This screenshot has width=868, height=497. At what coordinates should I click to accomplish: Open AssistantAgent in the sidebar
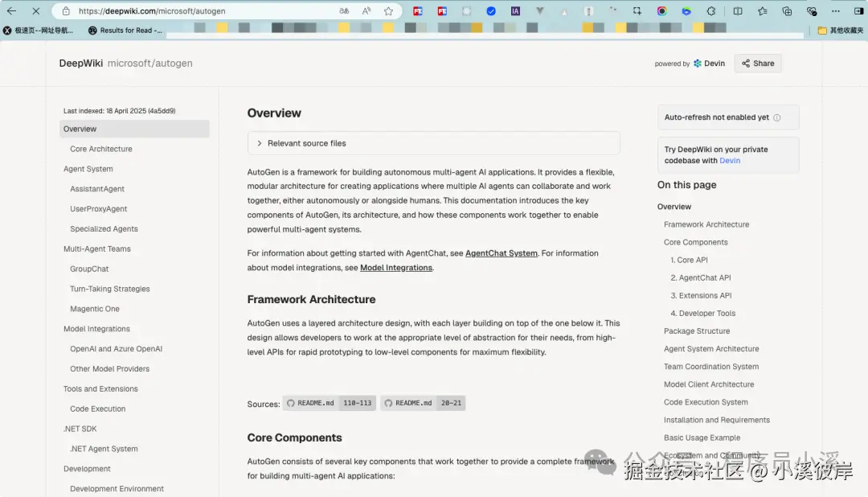click(x=97, y=189)
